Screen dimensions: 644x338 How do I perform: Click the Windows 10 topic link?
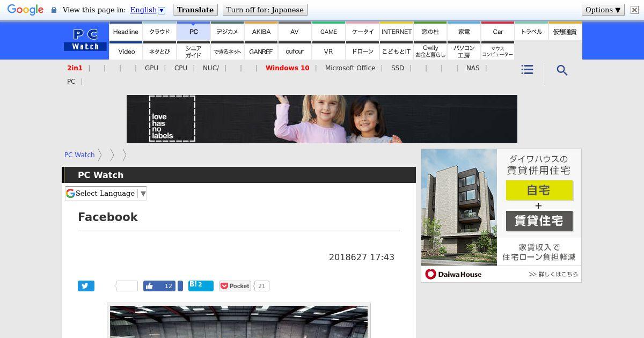287,68
